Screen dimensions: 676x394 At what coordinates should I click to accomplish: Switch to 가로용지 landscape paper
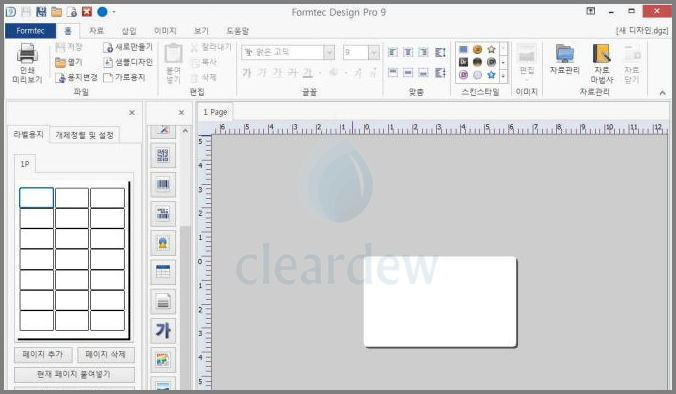tap(124, 78)
